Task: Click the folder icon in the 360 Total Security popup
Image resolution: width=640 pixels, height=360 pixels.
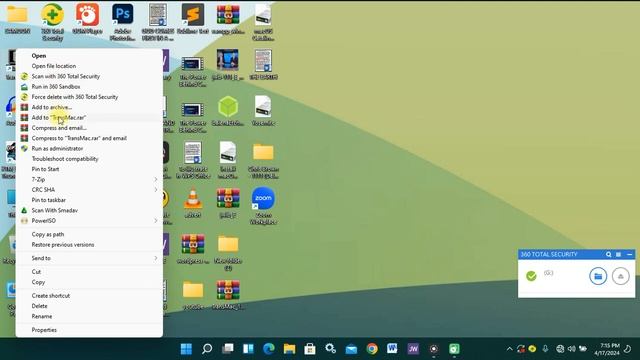Action: coord(598,276)
